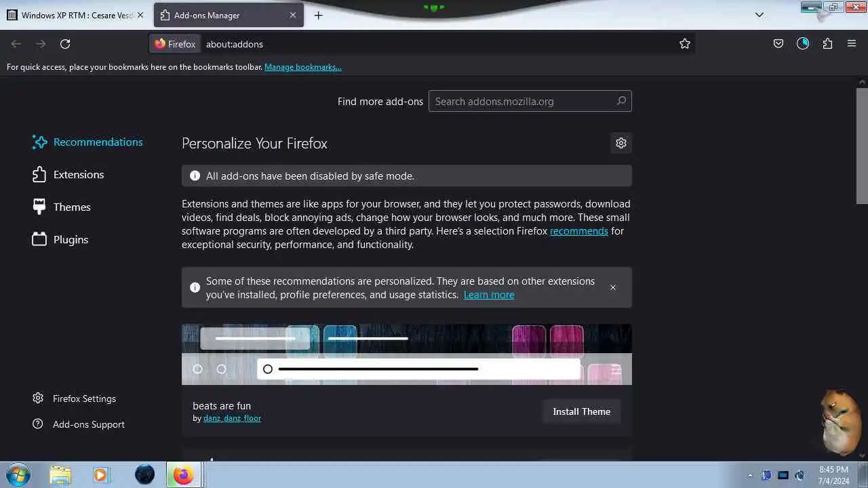Click the magnifier icon in the add-ons search
This screenshot has width=868, height=488.
621,101
